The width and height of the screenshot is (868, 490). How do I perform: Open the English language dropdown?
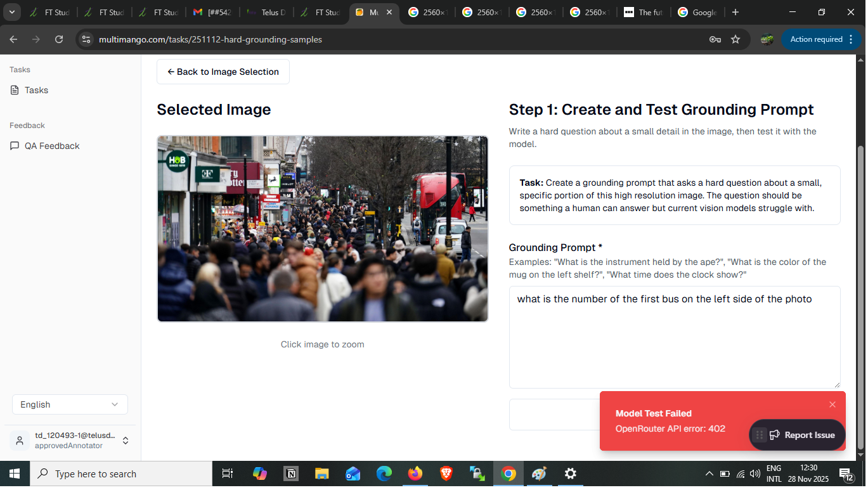(x=70, y=404)
